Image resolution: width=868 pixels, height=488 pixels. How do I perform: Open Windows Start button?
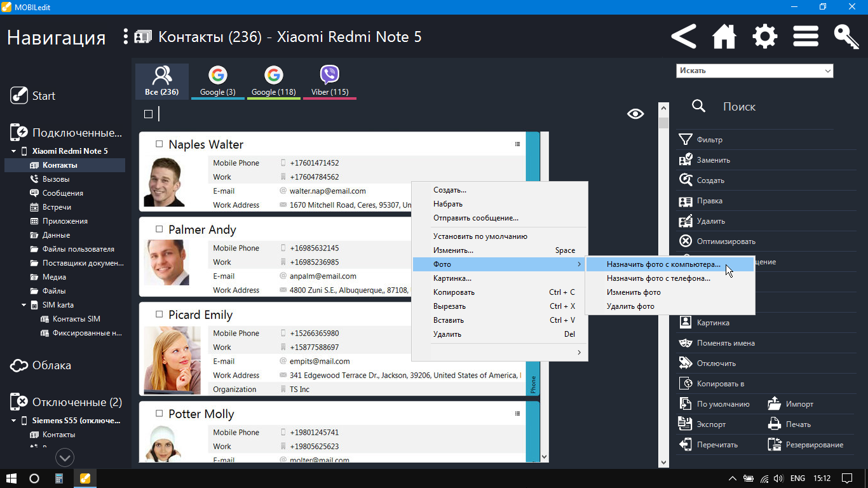tap(11, 478)
